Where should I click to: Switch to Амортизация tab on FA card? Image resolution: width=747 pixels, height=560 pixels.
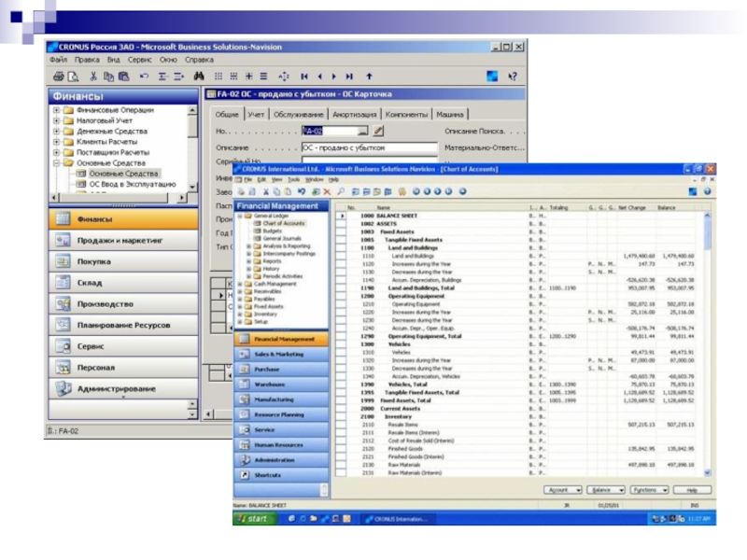355,114
